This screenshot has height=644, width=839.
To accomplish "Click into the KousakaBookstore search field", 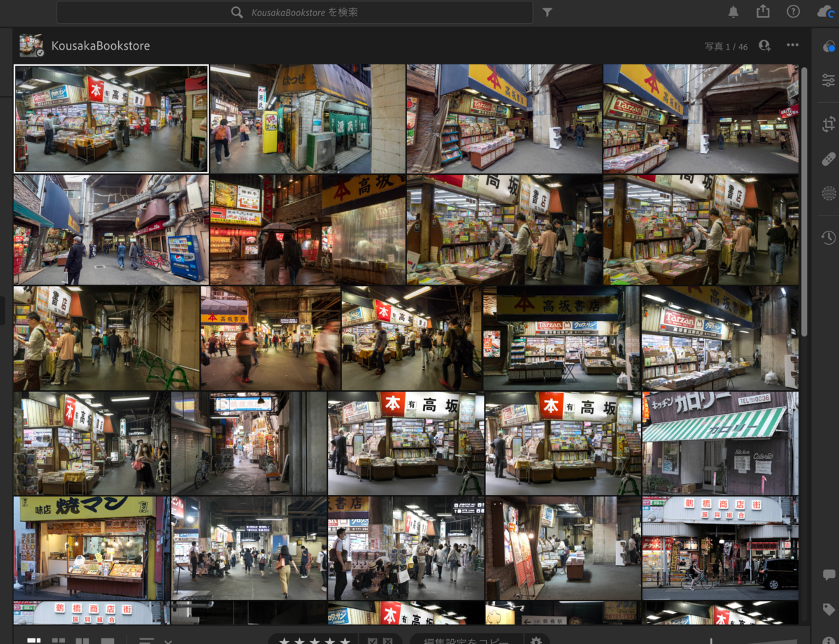I will click(x=294, y=13).
